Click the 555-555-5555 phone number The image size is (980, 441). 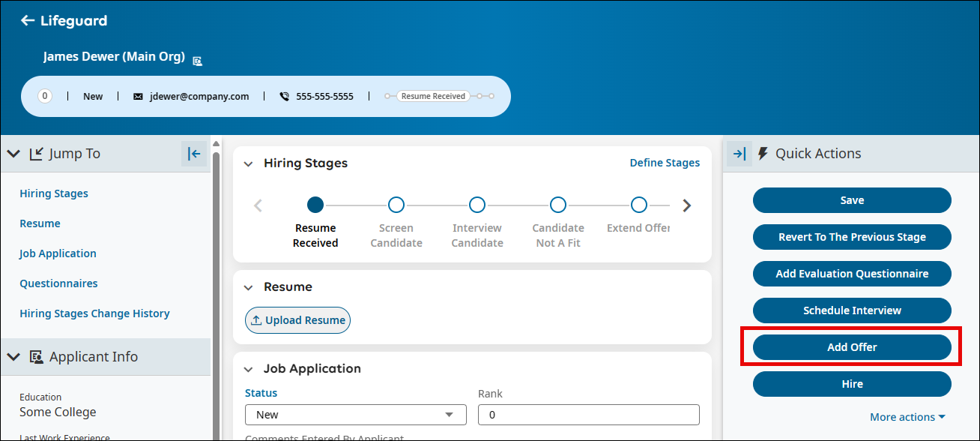(x=324, y=97)
